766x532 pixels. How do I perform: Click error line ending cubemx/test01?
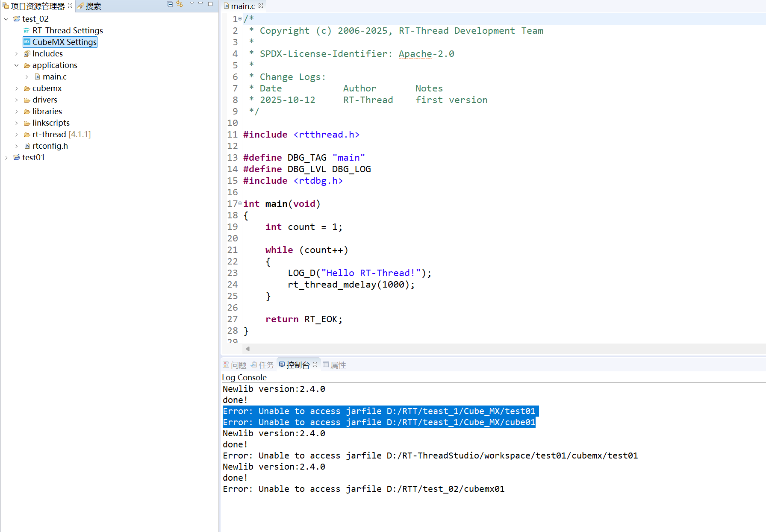(x=430, y=456)
